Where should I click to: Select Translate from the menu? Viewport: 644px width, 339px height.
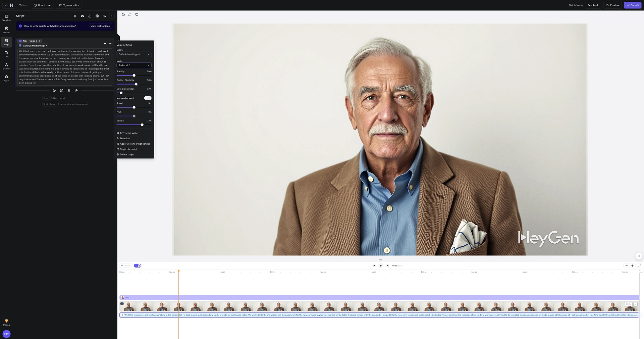(123, 138)
